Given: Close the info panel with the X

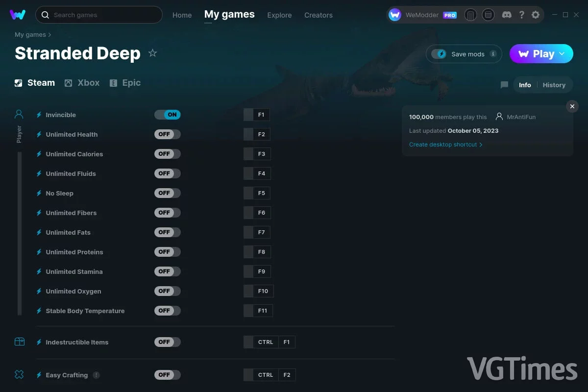Looking at the screenshot, I should point(572,106).
